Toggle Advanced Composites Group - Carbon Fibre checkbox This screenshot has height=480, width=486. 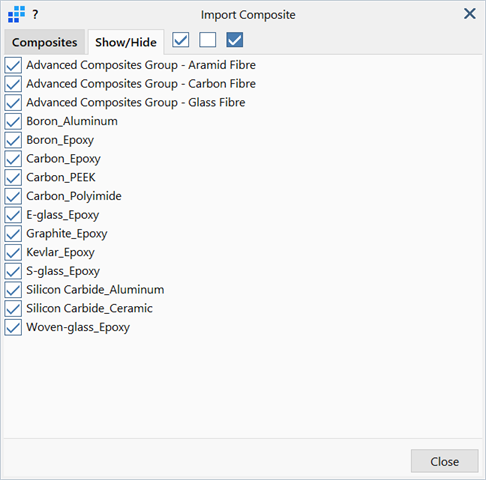coord(13,84)
